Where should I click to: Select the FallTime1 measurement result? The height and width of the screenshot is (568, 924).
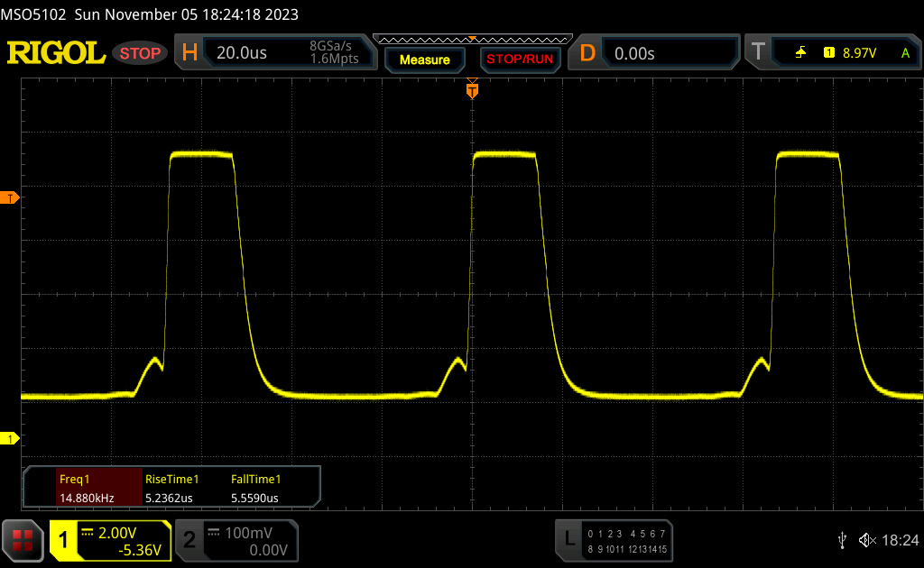256,488
